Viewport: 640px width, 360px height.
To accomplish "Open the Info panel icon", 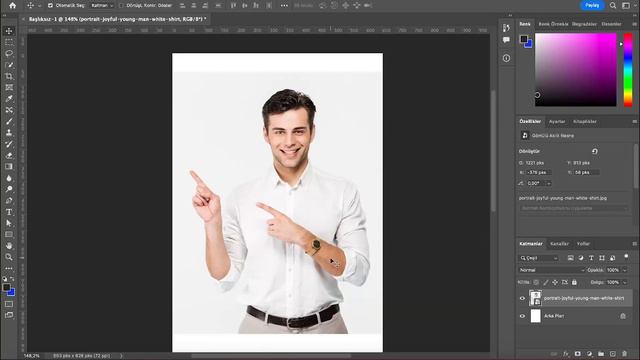I will (x=507, y=58).
